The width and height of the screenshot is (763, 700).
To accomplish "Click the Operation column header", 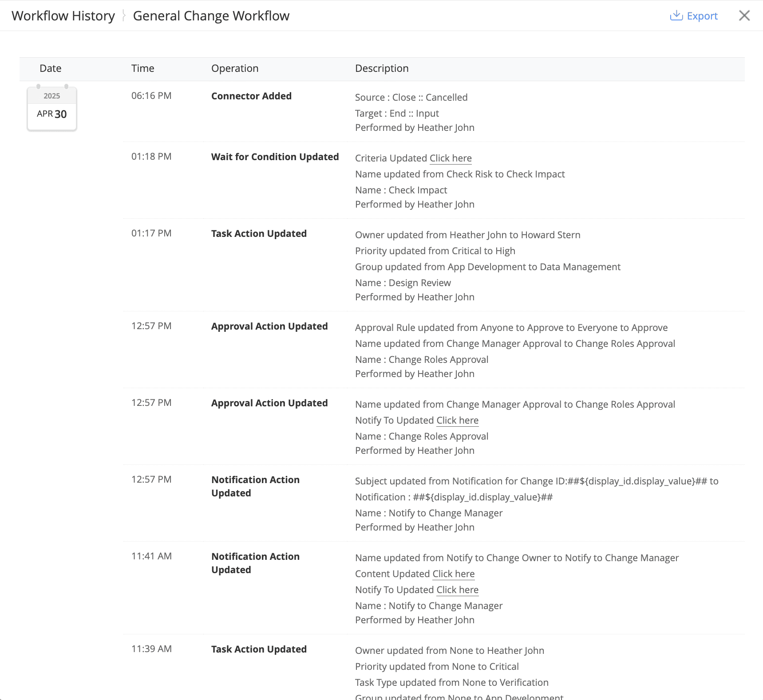I will coord(234,68).
